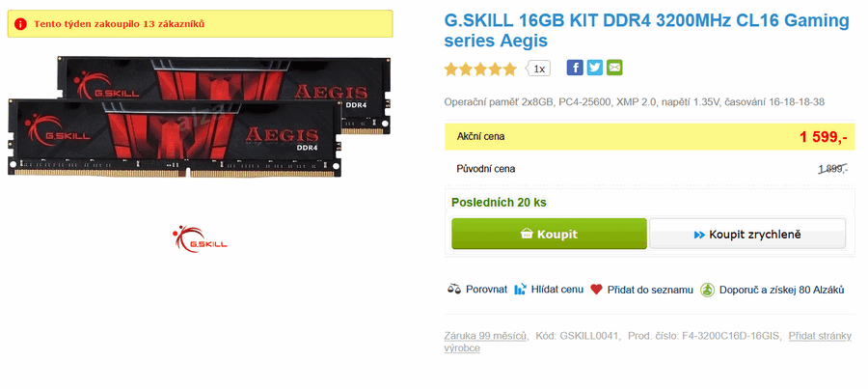Select Přidat do seznamu text
Screen dimensions: 868x389
[650, 290]
